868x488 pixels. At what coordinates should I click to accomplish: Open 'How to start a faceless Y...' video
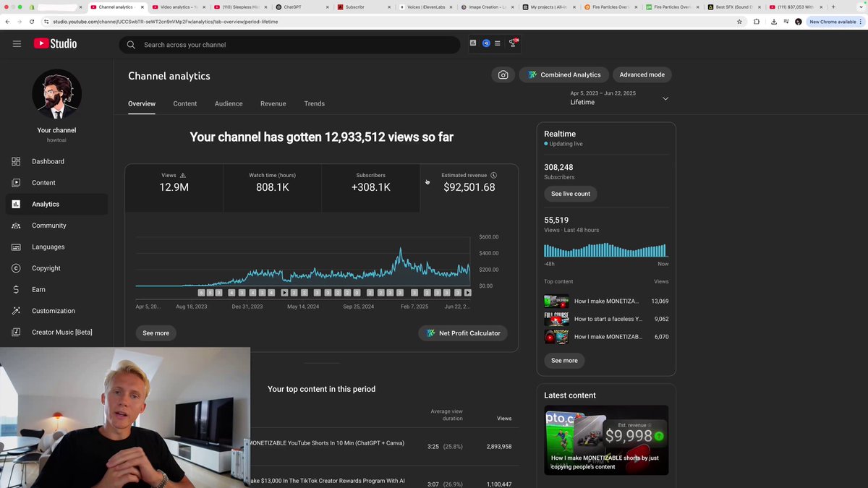[606, 319]
